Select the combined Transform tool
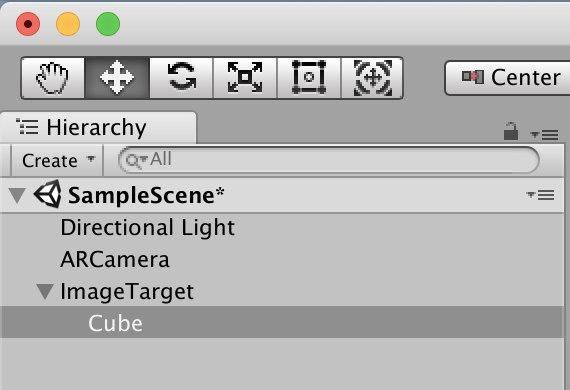Screen dimensions: 570x390 (372, 78)
